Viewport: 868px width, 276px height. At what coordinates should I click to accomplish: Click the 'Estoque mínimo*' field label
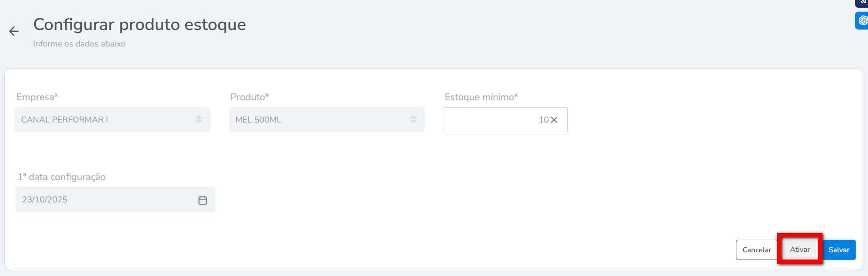[481, 97]
